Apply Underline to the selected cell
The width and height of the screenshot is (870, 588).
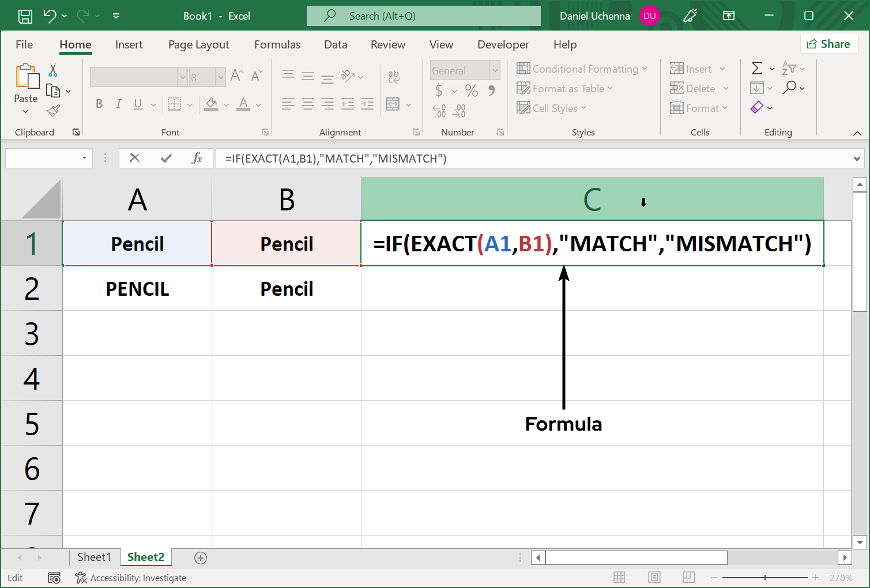point(137,104)
